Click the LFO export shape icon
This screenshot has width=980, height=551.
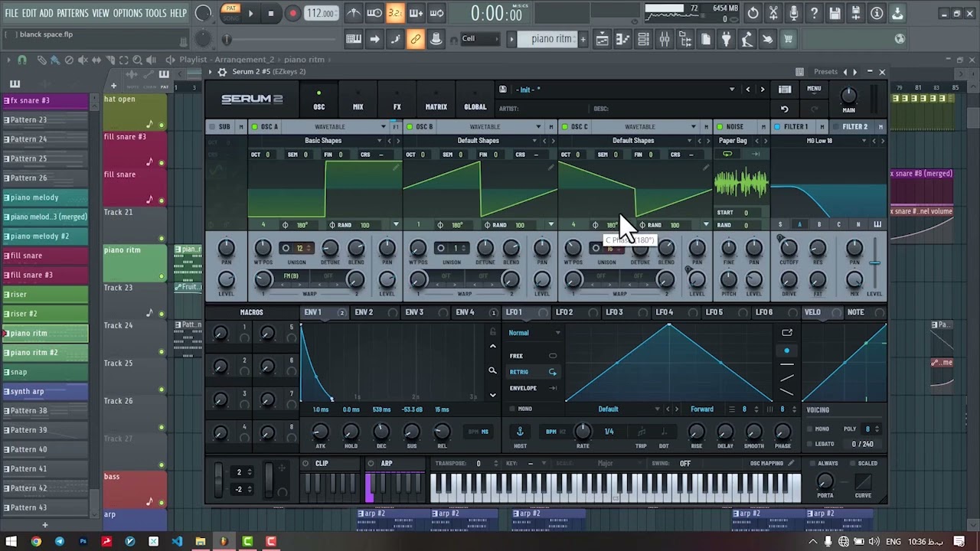pos(787,332)
